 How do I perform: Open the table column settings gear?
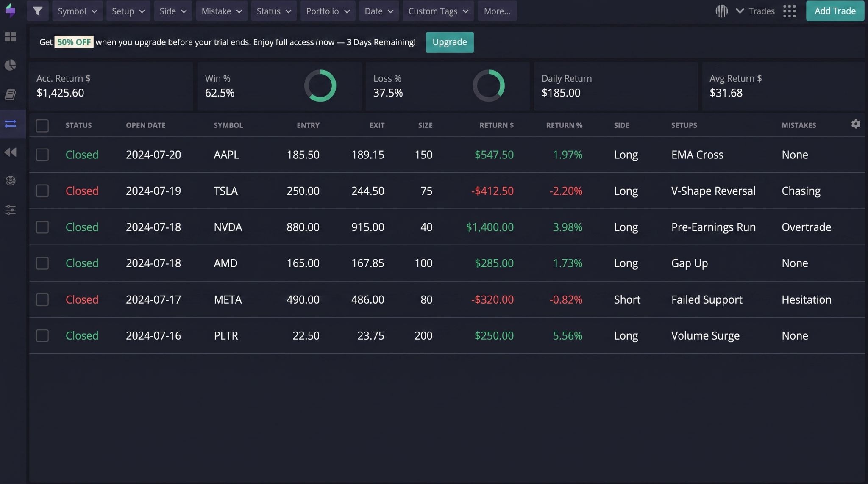(856, 124)
